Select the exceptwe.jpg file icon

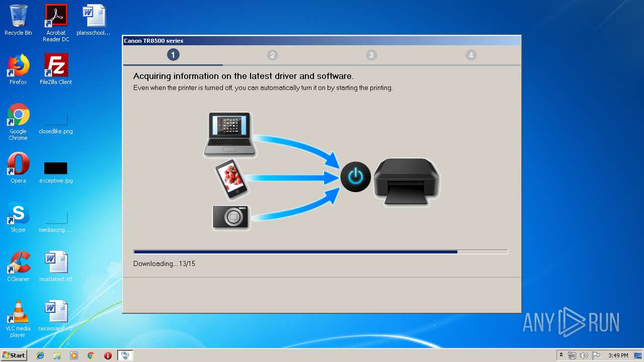(56, 173)
